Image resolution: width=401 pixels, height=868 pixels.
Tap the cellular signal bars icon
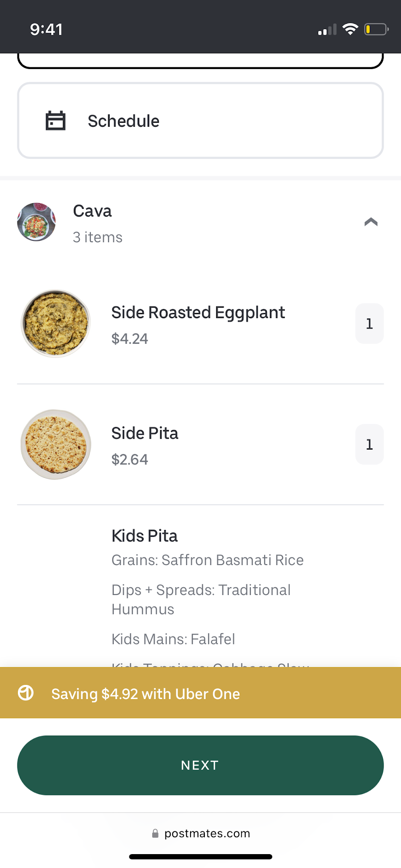[x=327, y=30]
